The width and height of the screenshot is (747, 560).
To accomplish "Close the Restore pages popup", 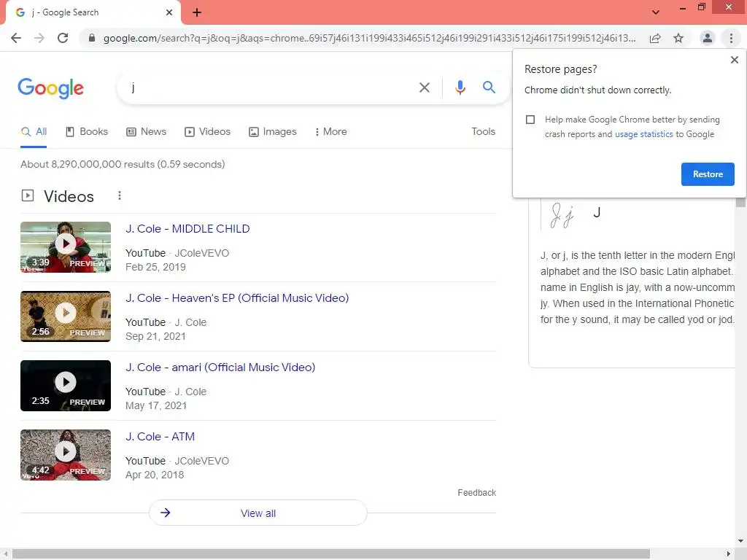I will [734, 60].
